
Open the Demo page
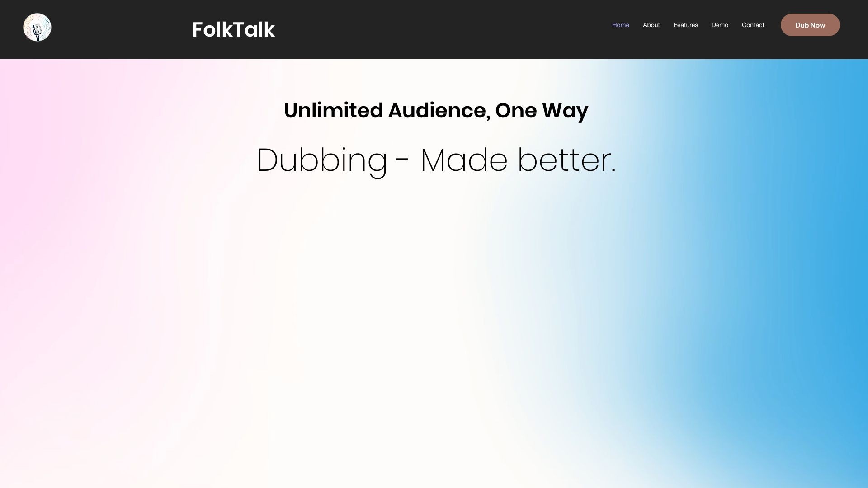[x=720, y=25]
